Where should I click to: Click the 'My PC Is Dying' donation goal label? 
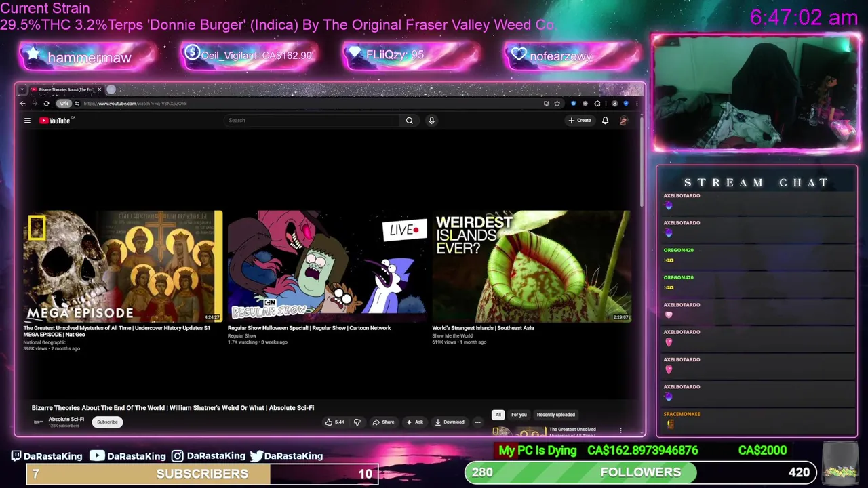pos(538,451)
